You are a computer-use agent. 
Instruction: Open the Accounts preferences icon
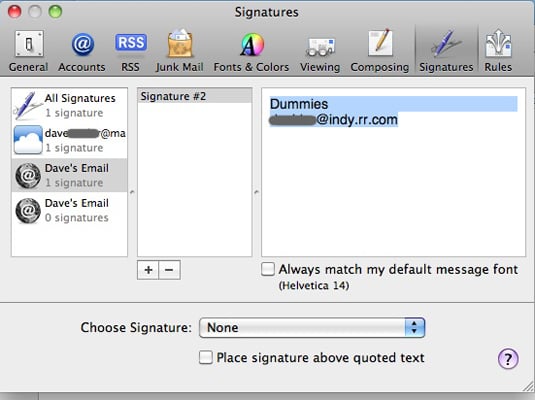point(82,51)
